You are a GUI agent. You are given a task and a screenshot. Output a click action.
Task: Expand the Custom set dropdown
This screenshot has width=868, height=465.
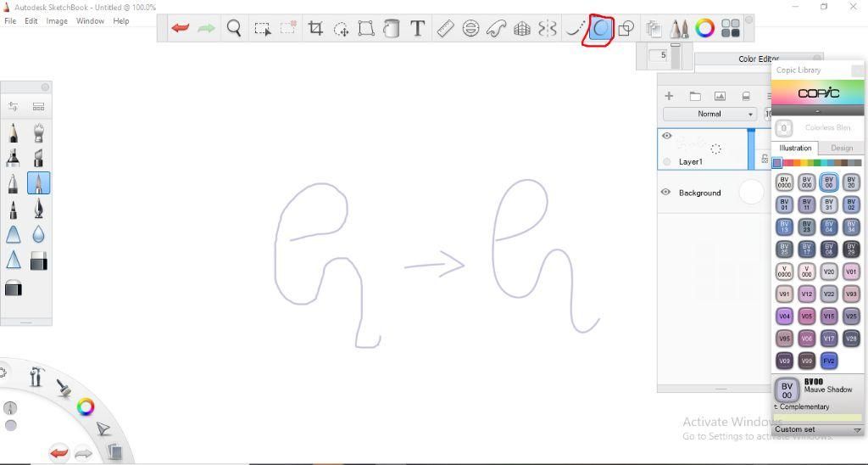[818, 429]
